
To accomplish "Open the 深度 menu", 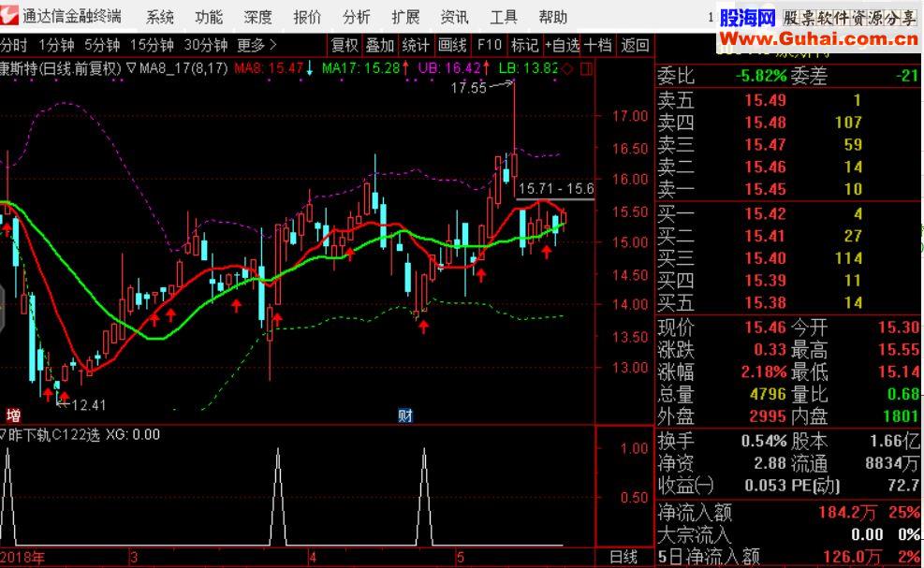I will [258, 17].
